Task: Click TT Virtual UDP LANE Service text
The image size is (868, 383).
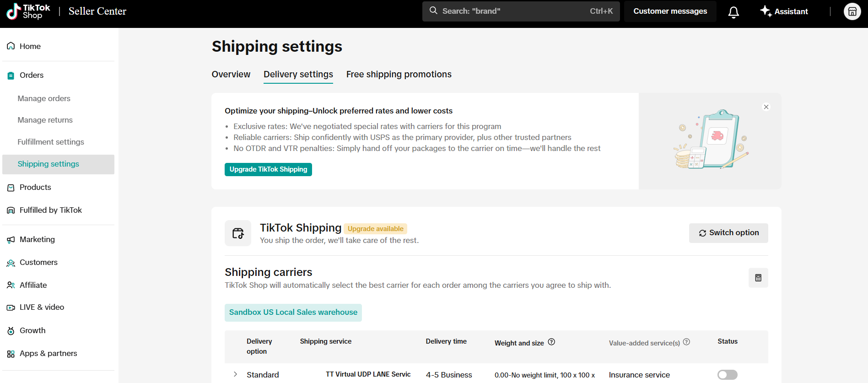Action: click(x=368, y=374)
